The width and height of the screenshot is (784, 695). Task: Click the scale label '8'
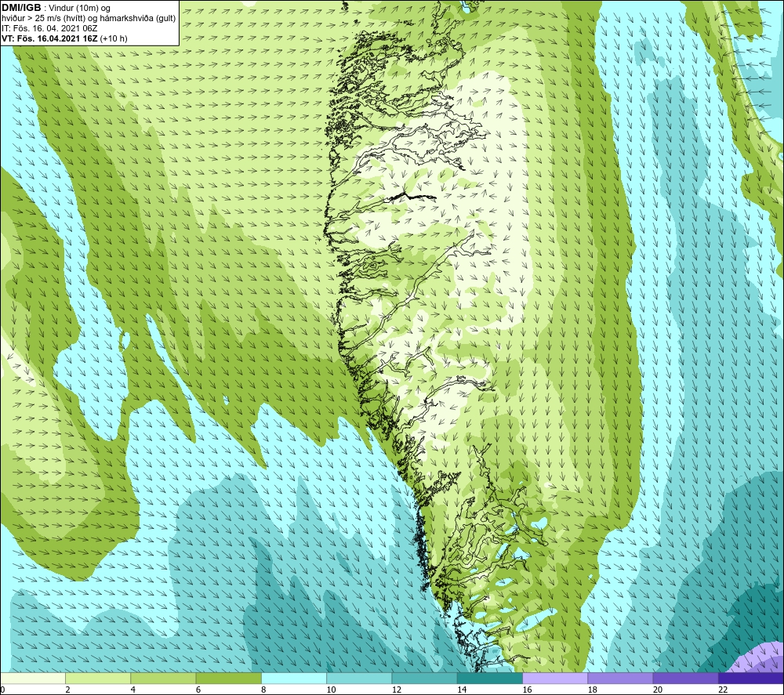click(263, 690)
